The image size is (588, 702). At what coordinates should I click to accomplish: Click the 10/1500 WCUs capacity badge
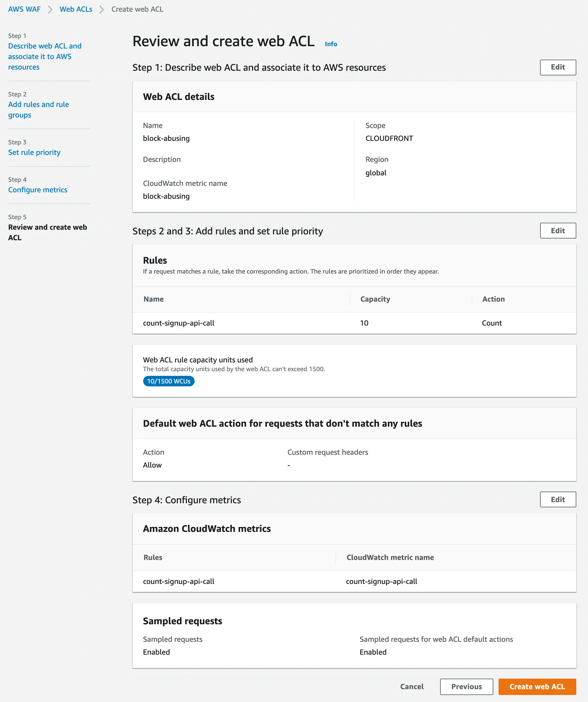tap(168, 381)
